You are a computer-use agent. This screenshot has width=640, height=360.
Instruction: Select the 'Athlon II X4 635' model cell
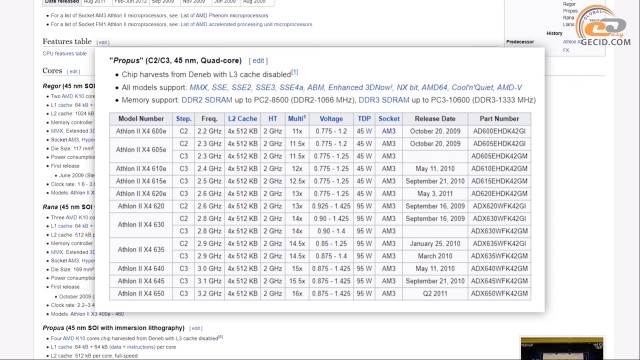(141, 250)
